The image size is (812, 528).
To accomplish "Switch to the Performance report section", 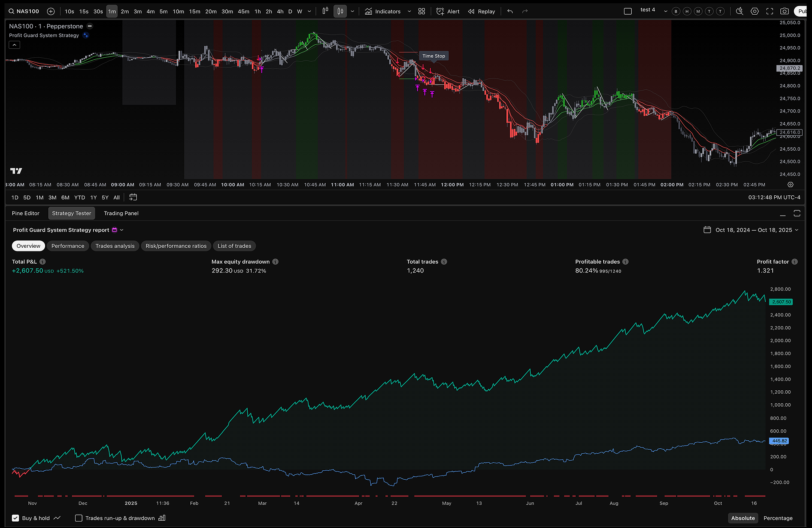I will [67, 246].
